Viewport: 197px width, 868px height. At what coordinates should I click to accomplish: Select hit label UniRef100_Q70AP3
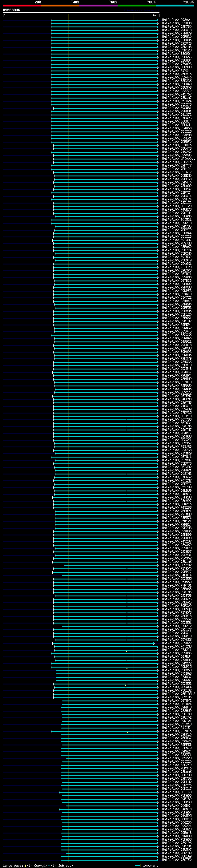pos(177,64)
